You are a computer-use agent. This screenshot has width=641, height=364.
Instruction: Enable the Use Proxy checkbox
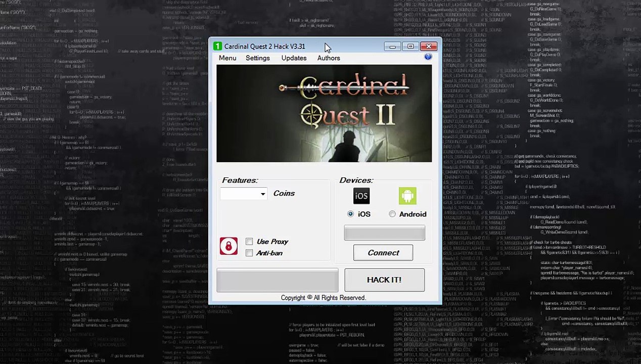tap(249, 242)
